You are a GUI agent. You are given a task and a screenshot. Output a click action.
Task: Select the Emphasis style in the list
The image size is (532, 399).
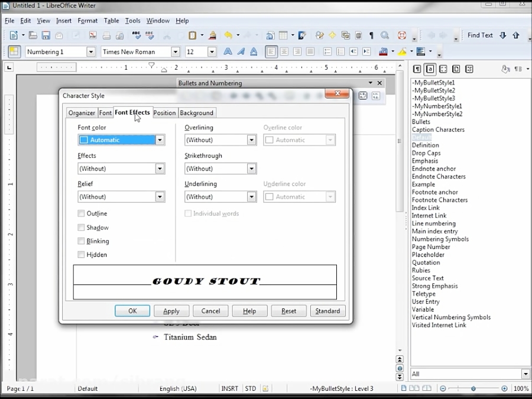tap(424, 160)
